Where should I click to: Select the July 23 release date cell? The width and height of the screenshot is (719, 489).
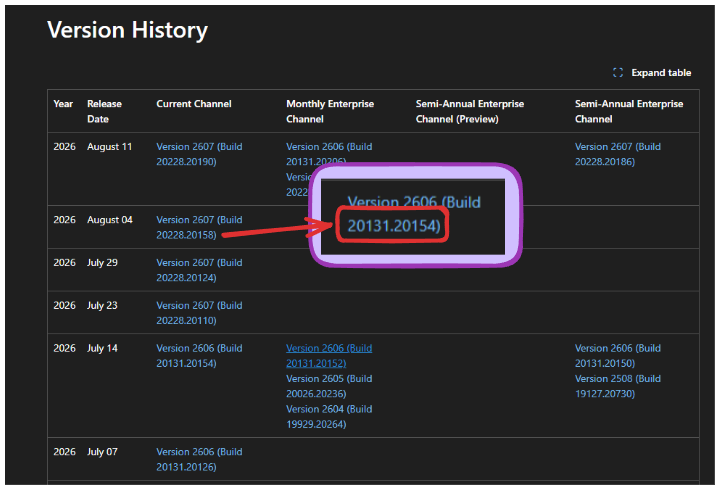(x=102, y=306)
